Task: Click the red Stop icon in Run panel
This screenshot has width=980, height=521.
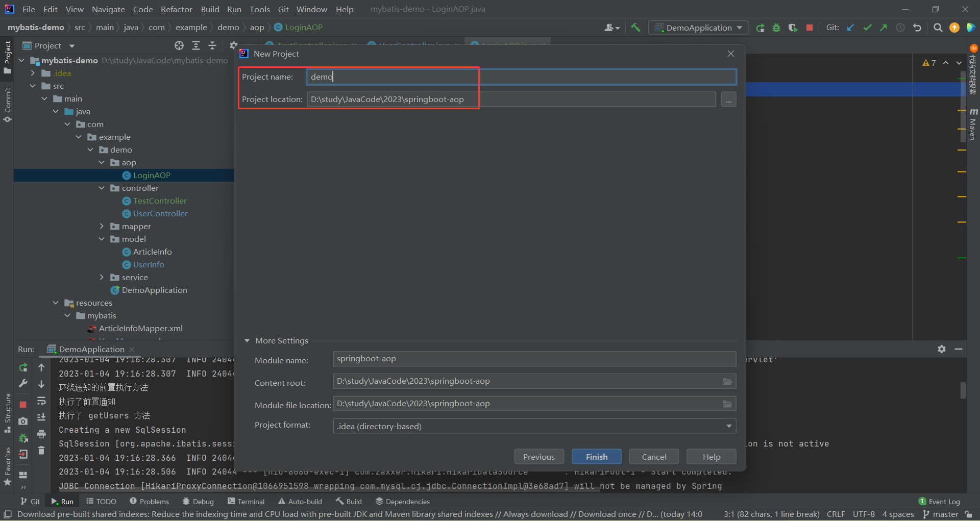Action: (x=23, y=404)
